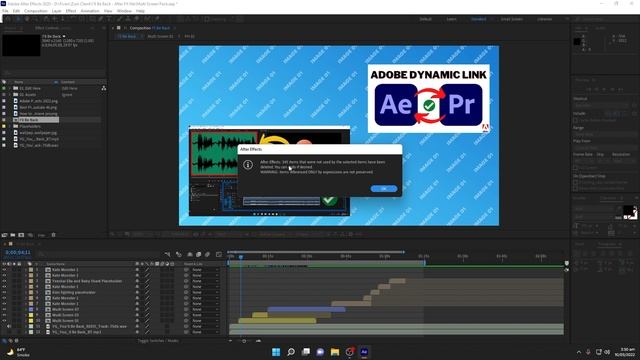Toggle the hide shy layers icon

[x=190, y=254]
